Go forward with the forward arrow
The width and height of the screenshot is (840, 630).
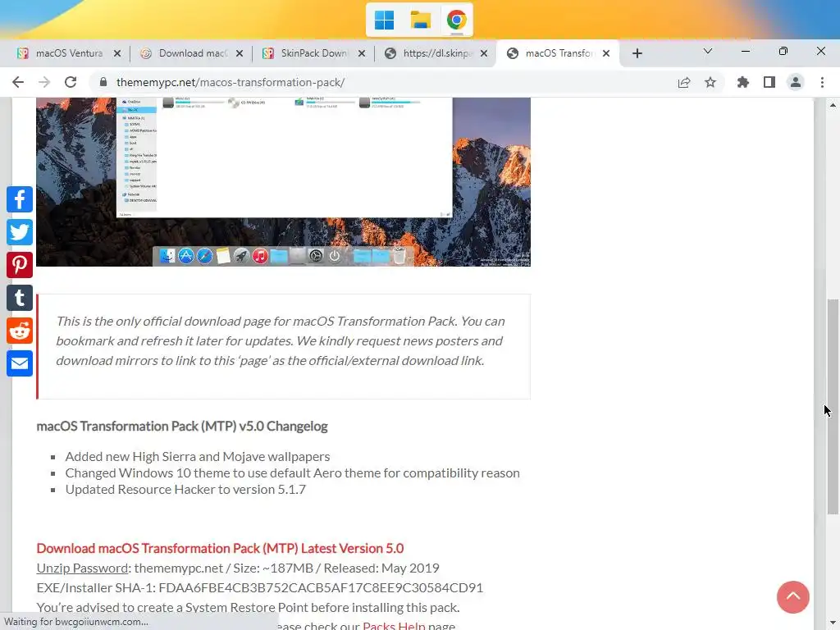click(44, 82)
